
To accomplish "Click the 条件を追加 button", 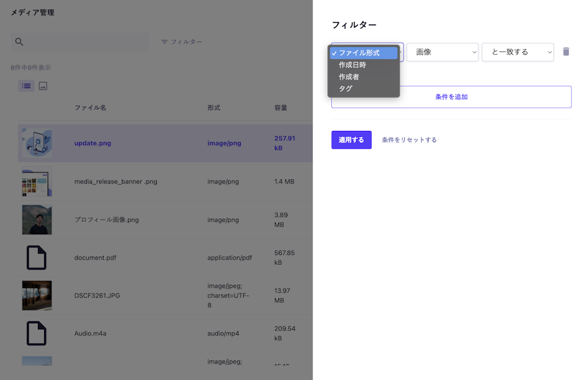I will pos(451,97).
